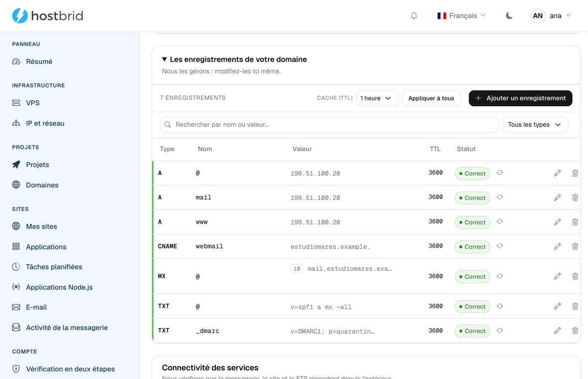Collapse the domain records section triangle
Image resolution: width=588 pixels, height=379 pixels.
[164, 59]
